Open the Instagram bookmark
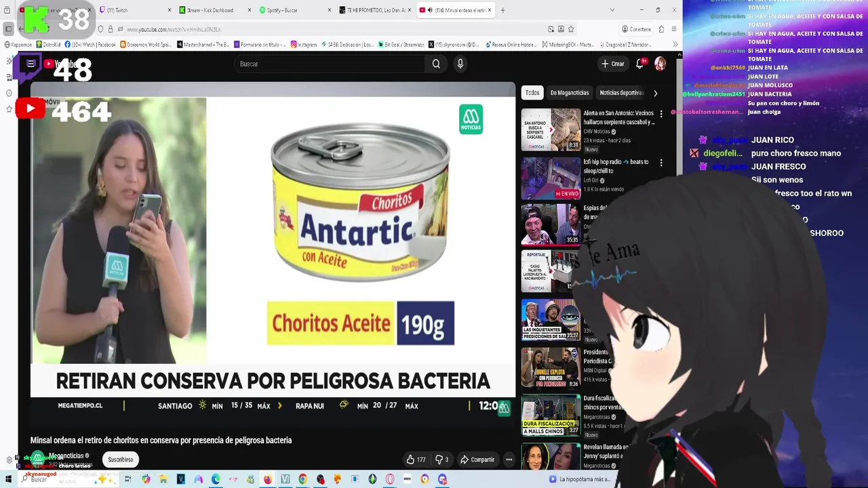Screen dimensions: 868x488 304,45
